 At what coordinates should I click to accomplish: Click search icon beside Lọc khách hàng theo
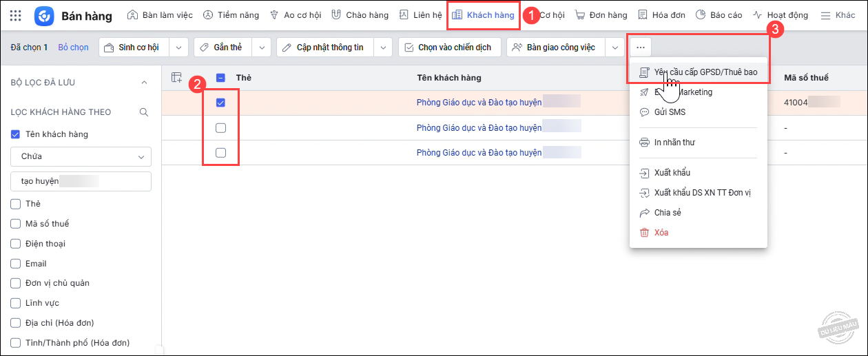pos(143,112)
